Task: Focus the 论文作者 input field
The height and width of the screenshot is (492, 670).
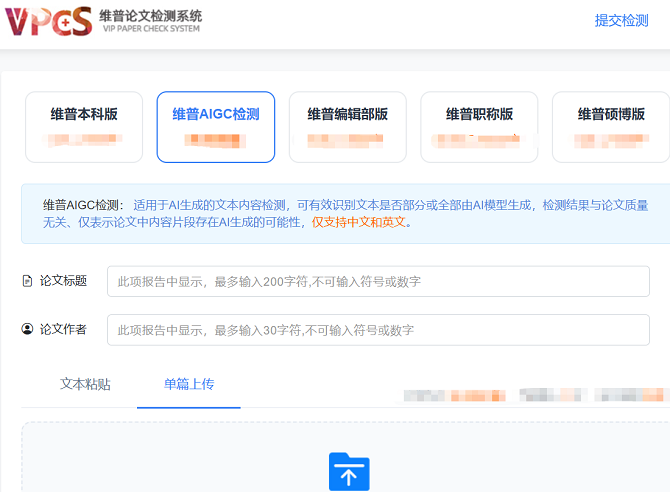Action: [378, 330]
